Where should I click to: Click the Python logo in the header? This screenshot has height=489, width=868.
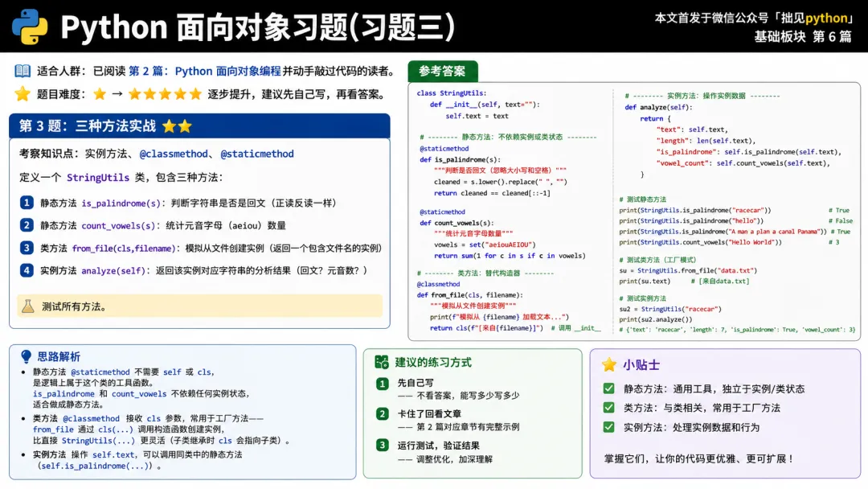(x=30, y=27)
